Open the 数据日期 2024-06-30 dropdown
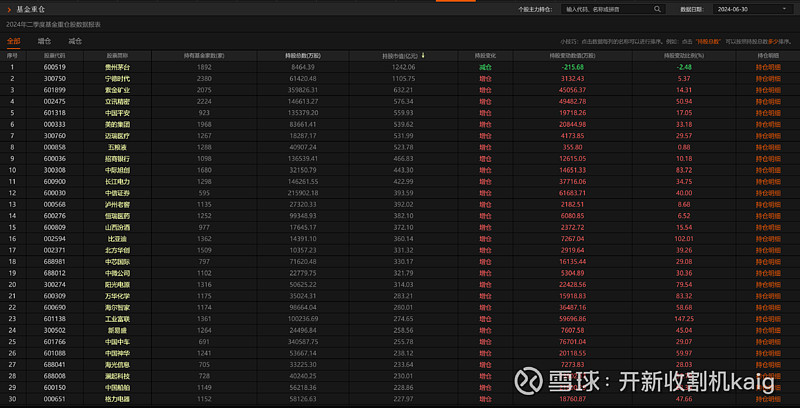The height and width of the screenshot is (408, 800). (x=753, y=9)
